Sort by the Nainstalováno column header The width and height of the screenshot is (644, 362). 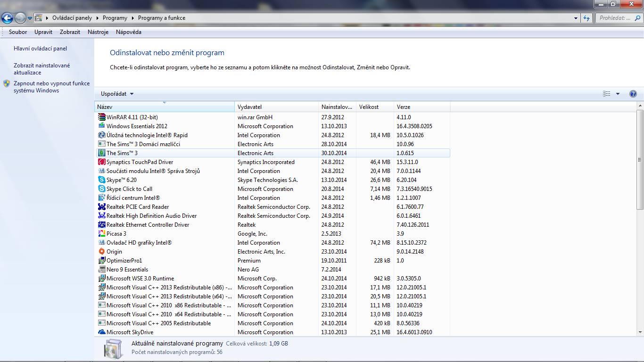click(338, 107)
